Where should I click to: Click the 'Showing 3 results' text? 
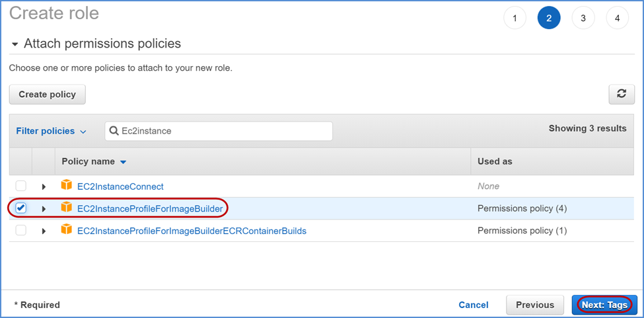(587, 128)
